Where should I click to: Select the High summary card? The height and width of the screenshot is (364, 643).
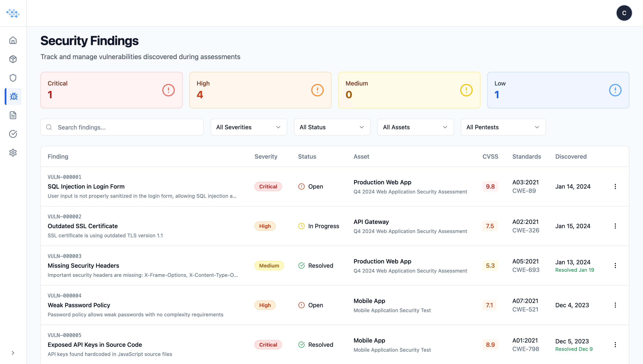[x=260, y=90]
